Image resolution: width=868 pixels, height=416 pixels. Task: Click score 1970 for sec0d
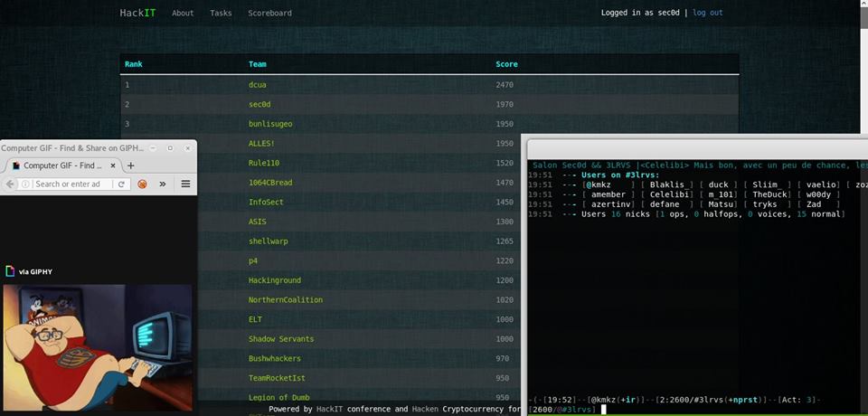pos(505,104)
